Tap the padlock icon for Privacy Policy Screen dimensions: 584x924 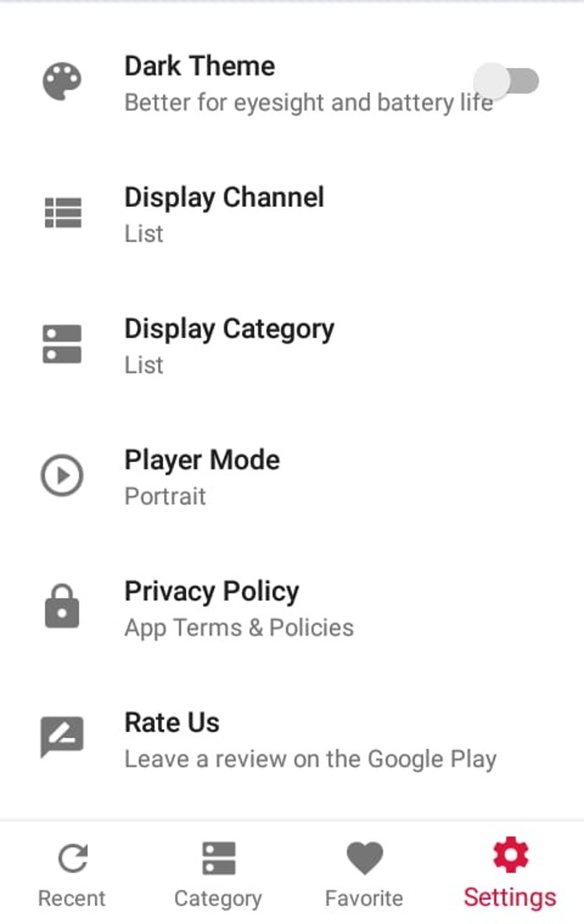click(x=62, y=606)
